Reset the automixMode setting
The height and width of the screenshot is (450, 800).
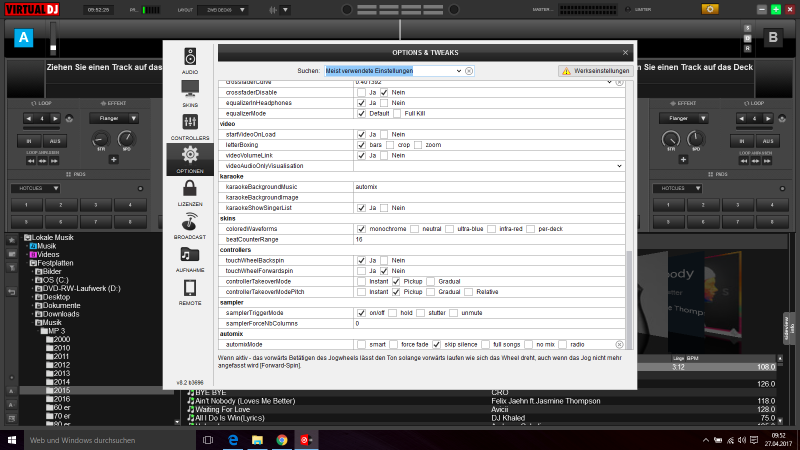(x=619, y=344)
